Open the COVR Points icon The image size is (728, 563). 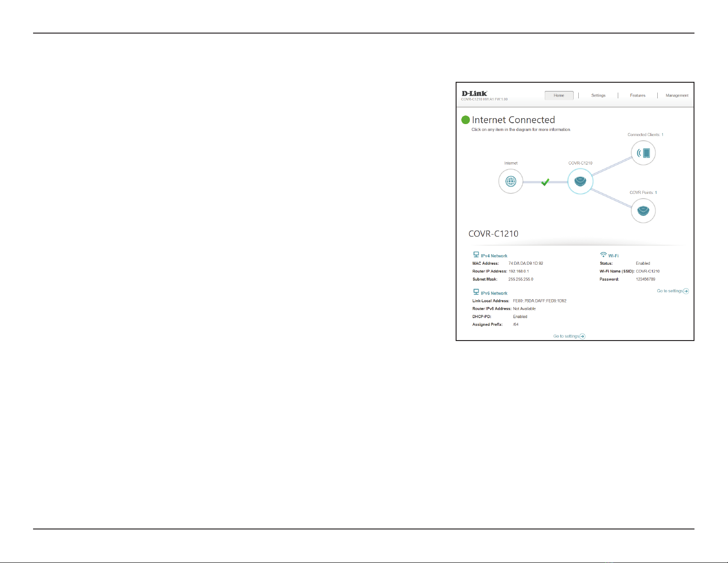point(643,211)
